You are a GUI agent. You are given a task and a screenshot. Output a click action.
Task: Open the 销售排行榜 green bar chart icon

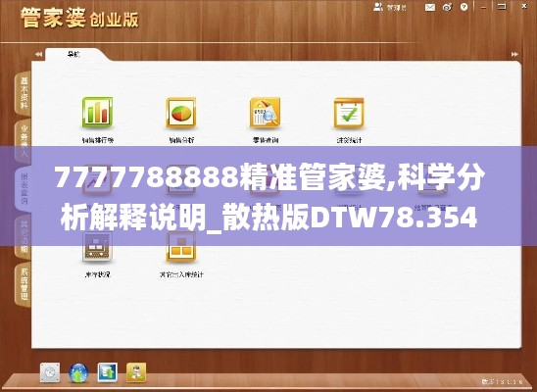pos(97,113)
